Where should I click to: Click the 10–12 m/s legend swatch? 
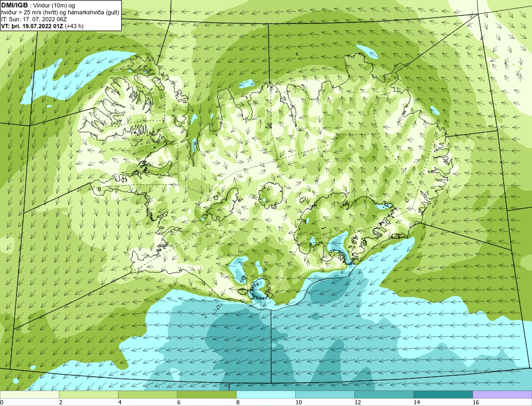pos(325,394)
